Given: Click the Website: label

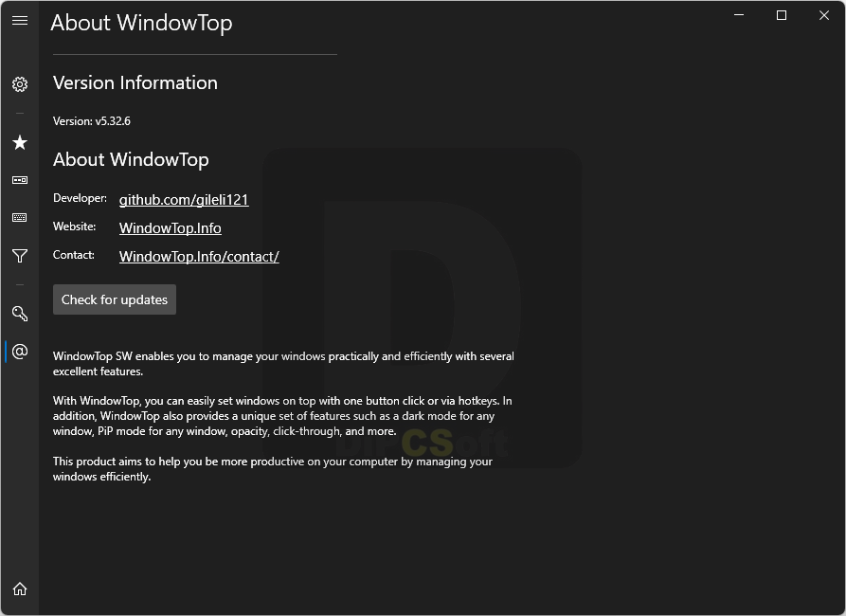Looking at the screenshot, I should pos(75,226).
